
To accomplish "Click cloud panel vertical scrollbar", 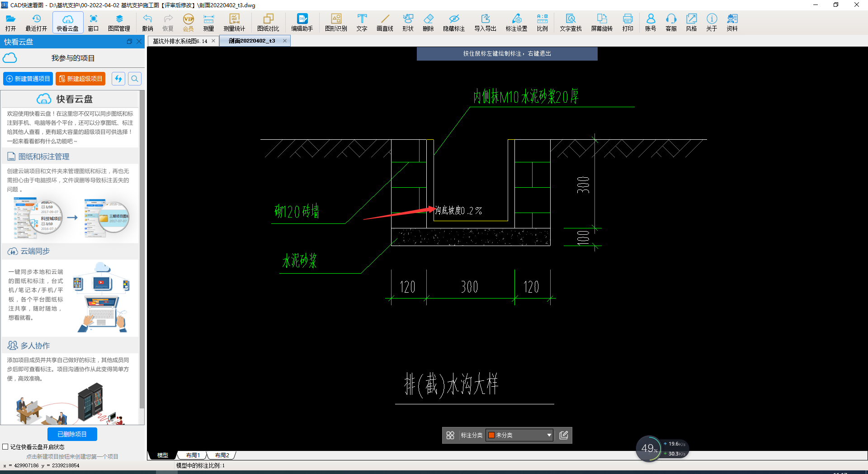I will 142,249.
